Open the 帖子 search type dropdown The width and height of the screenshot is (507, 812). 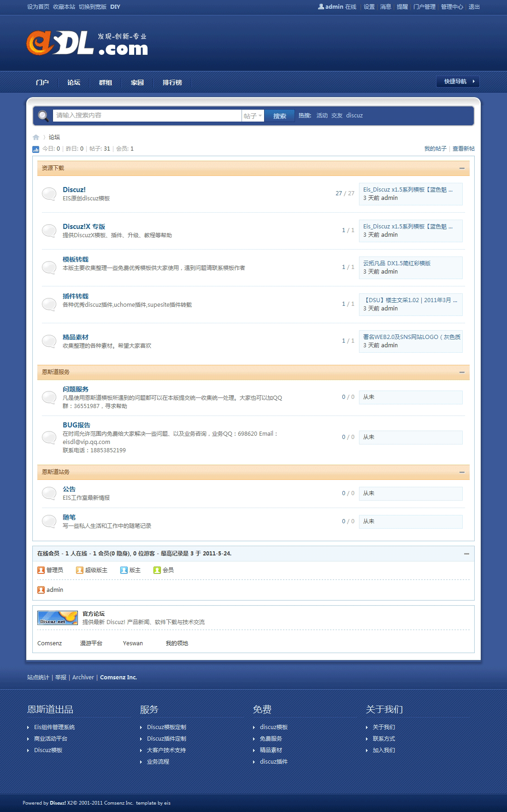(x=253, y=116)
